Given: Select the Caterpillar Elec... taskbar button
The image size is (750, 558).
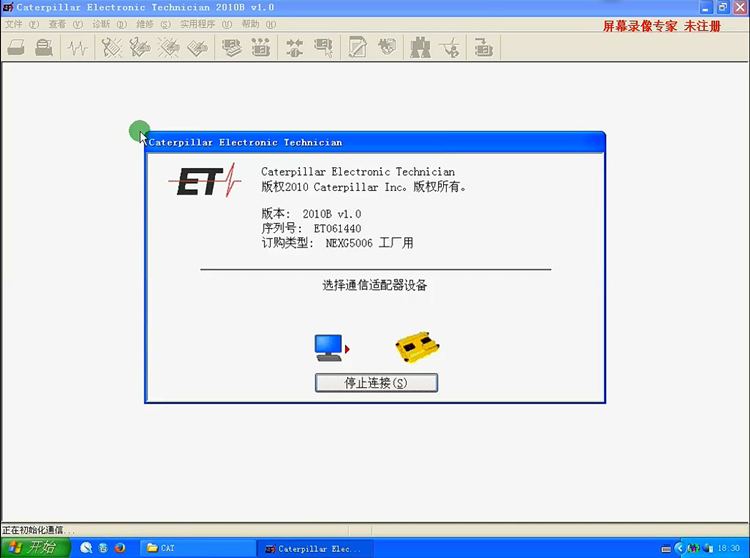Looking at the screenshot, I should (314, 549).
